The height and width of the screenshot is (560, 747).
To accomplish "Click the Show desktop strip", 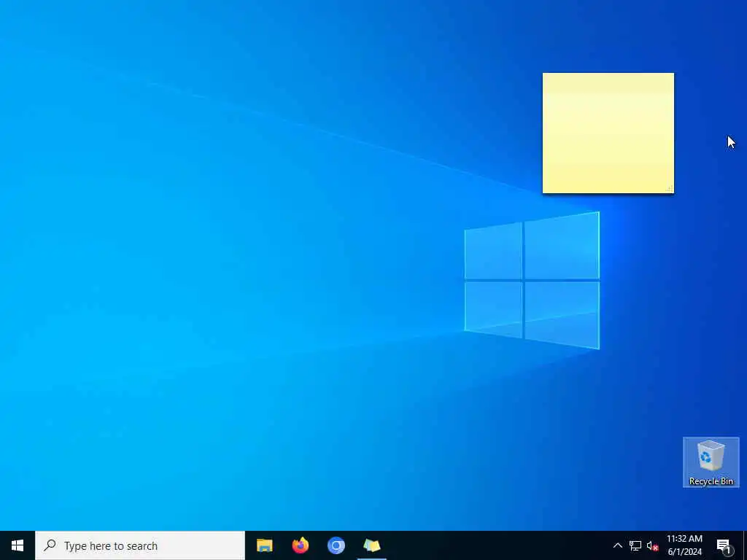I will (745, 545).
